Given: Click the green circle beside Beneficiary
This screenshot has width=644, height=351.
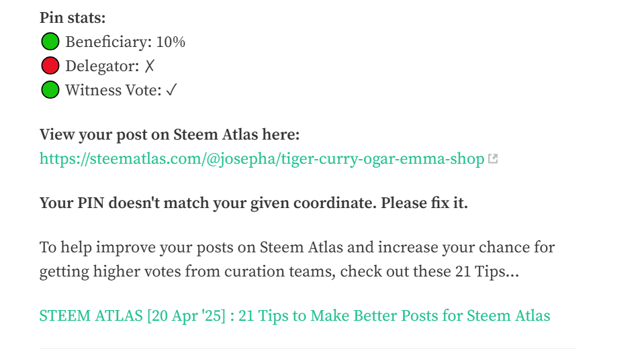Looking at the screenshot, I should pos(50,42).
